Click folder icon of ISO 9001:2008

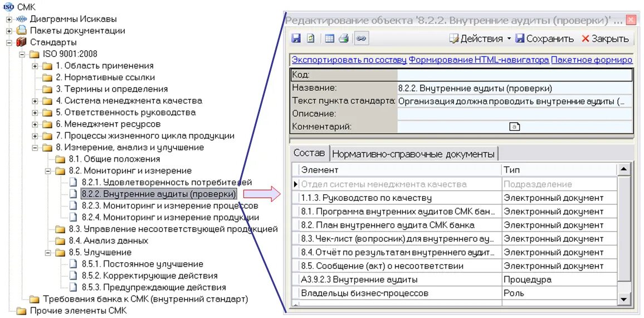[34, 54]
